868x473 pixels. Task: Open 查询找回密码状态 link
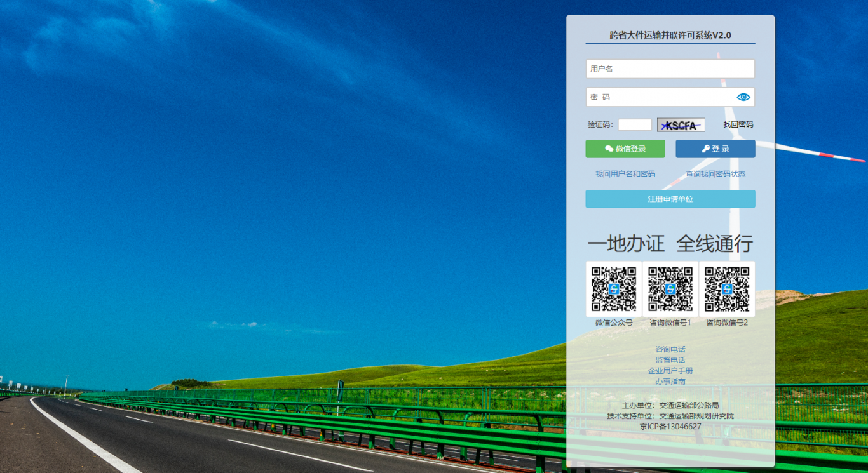tap(715, 174)
